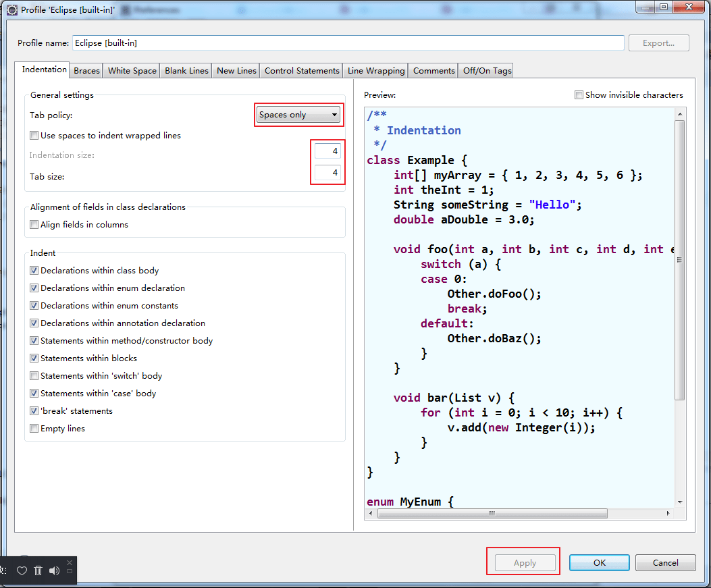Click the Export button
The height and width of the screenshot is (588, 711).
(658, 43)
